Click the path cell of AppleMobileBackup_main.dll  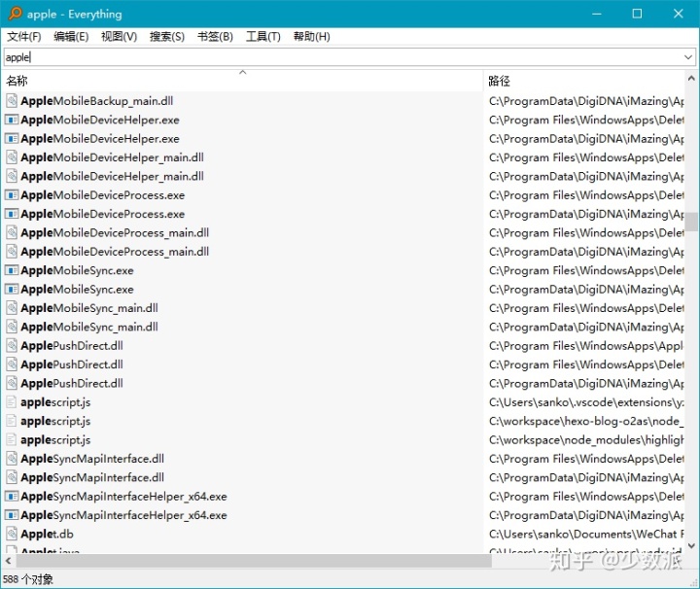pyautogui.click(x=586, y=101)
